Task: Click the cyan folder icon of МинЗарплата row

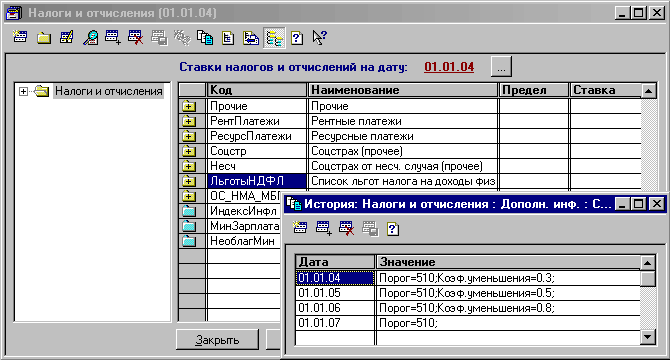Action: (188, 225)
